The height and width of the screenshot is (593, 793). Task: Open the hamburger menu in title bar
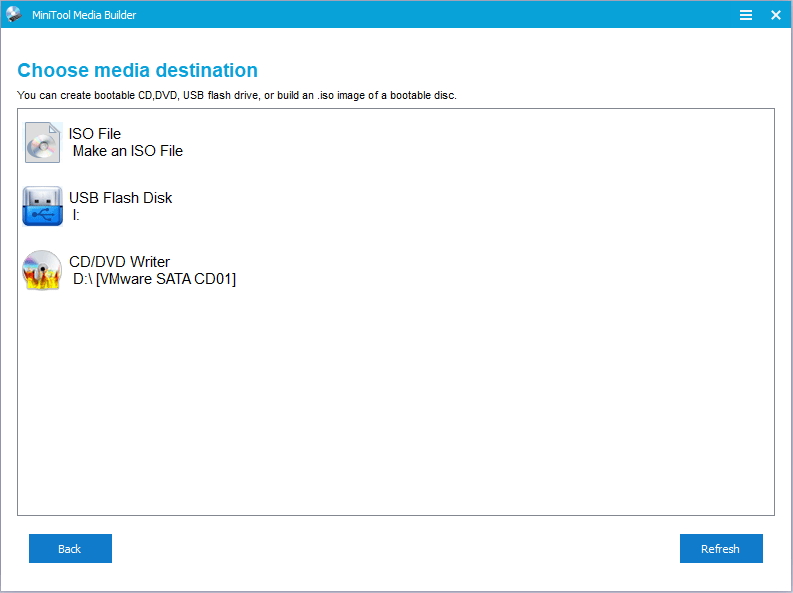coord(746,15)
